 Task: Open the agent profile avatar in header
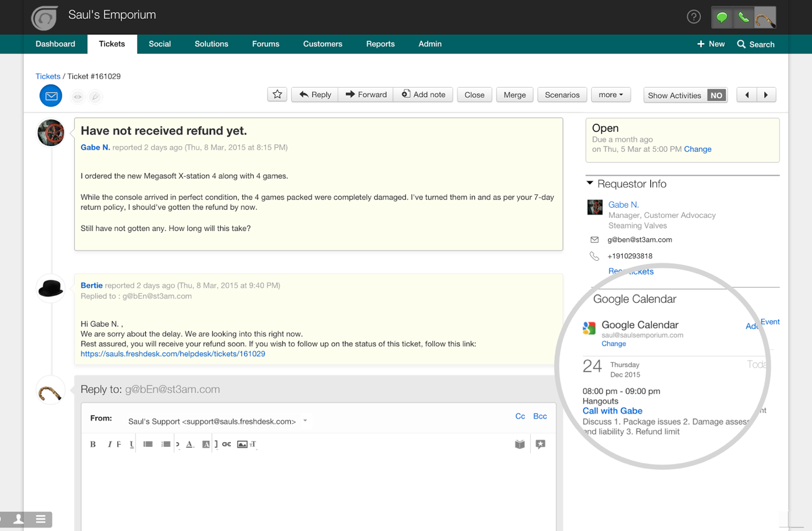click(765, 17)
